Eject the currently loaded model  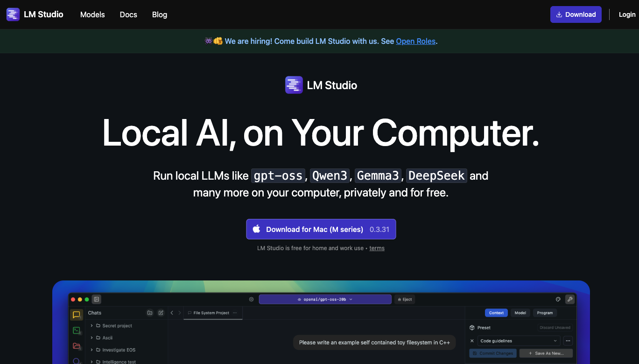coord(404,299)
